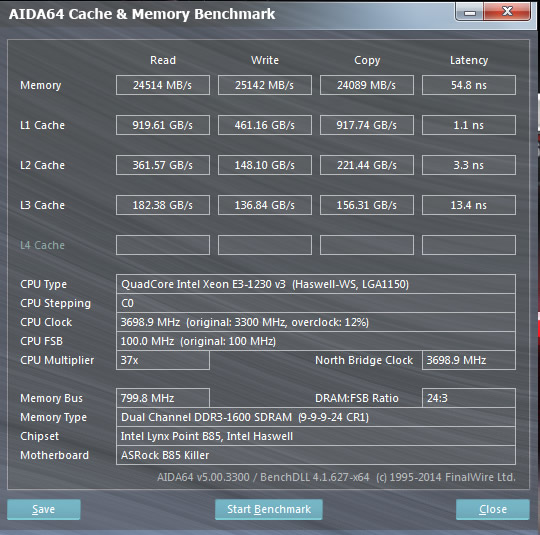Image resolution: width=540 pixels, height=535 pixels.
Task: Click the DRAM:FSB Ratio label
Action: pos(356,398)
